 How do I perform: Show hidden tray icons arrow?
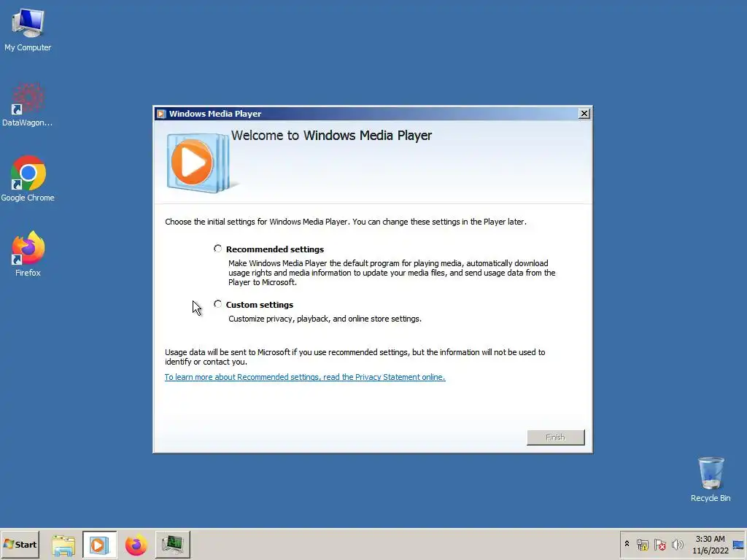tap(627, 544)
